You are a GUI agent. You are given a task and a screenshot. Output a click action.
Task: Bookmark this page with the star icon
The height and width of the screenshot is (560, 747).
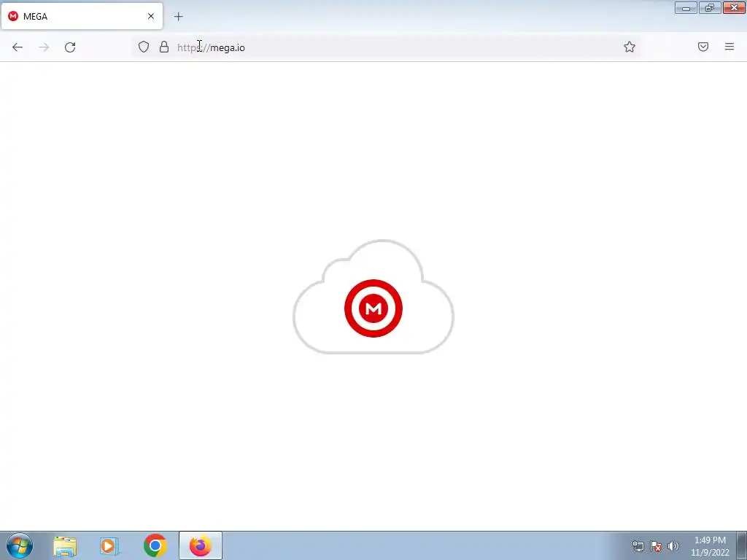630,47
